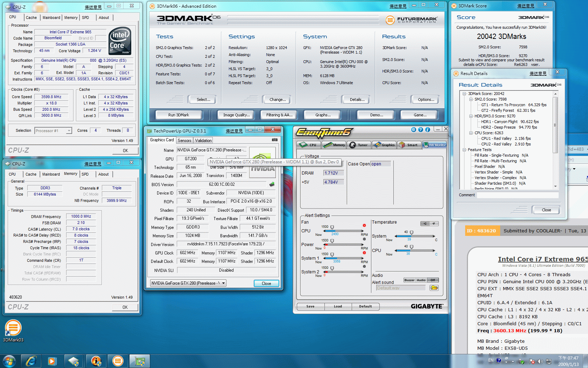588x368 pixels.
Task: Select the EasyTune6 HW Monitor tab
Action: [x=434, y=145]
